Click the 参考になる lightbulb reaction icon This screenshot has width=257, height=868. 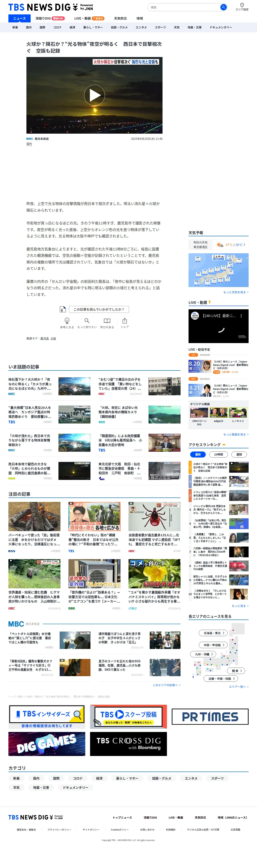pyautogui.click(x=67, y=321)
